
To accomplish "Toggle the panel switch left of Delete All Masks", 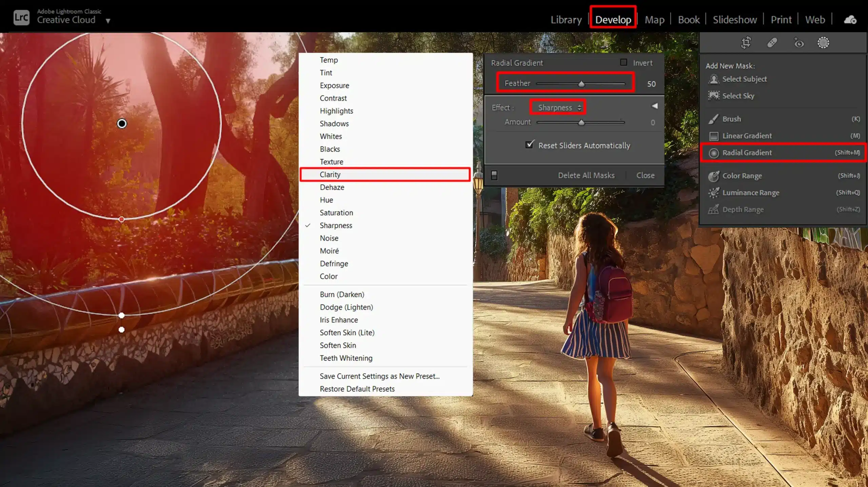I will [494, 175].
